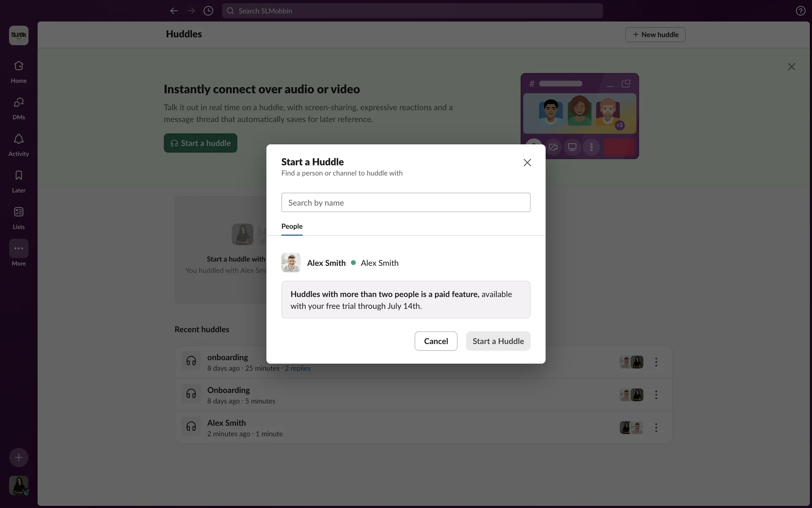Click the Cancel button
The width and height of the screenshot is (812, 508).
point(436,341)
